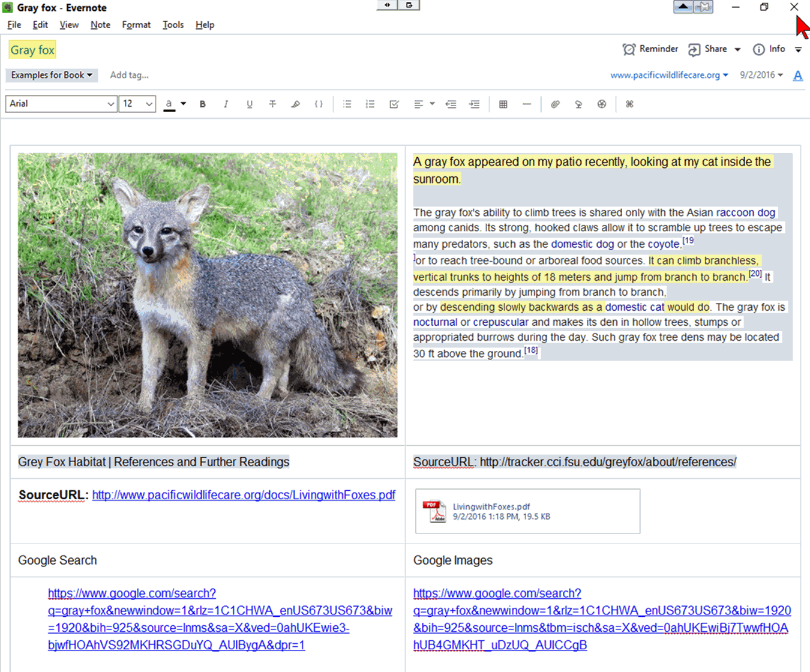Open the Tools menu

173,25
